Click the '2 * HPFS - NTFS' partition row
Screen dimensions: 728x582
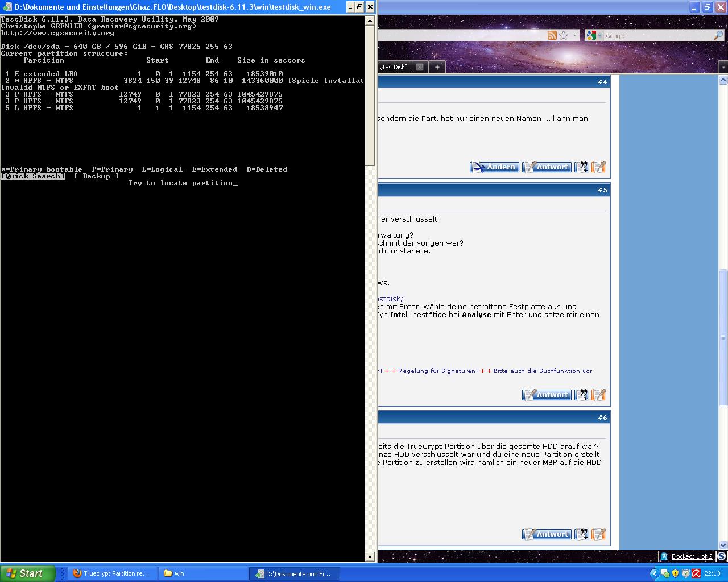coord(185,81)
